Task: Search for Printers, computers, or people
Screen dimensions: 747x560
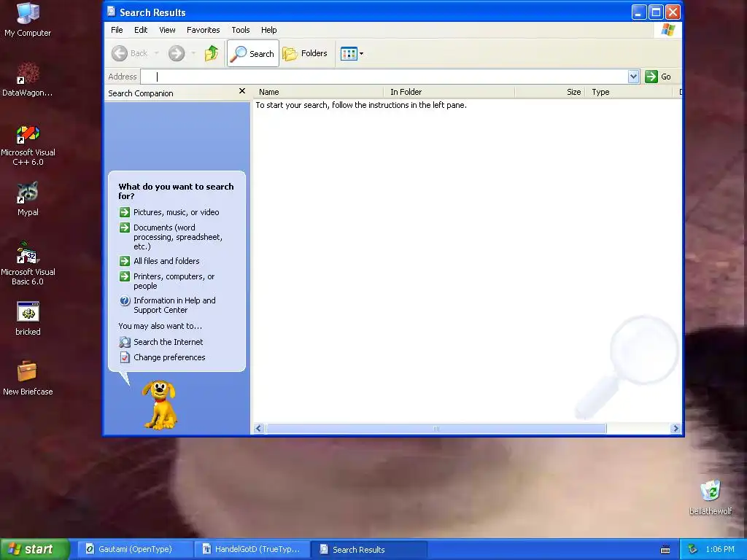Action: [167, 281]
